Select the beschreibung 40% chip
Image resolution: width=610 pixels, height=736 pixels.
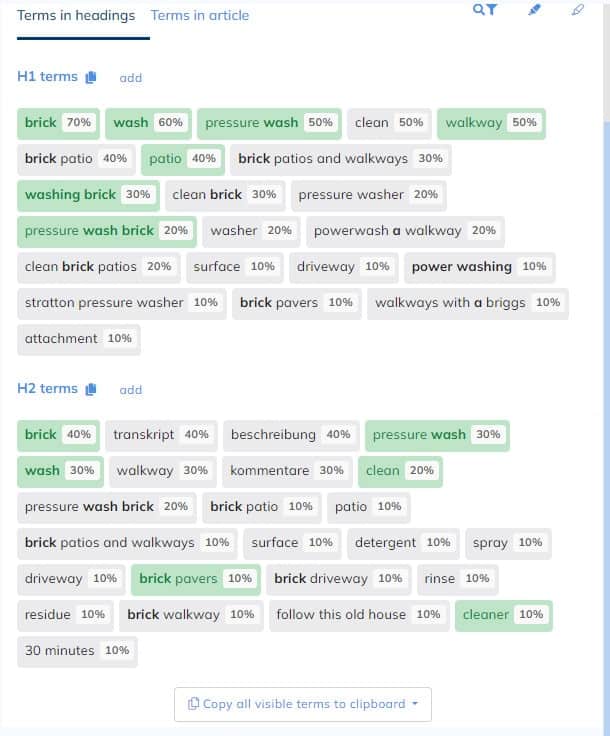[x=291, y=436]
